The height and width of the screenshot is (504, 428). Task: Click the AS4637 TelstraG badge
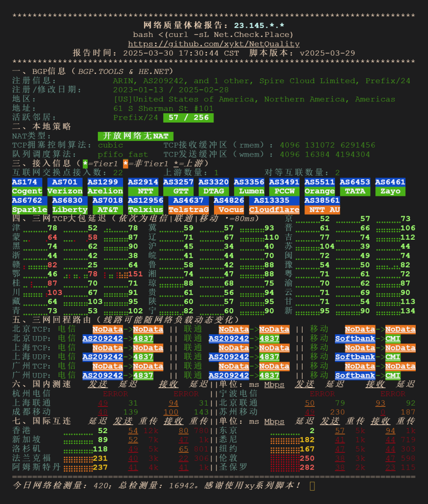coord(188,205)
